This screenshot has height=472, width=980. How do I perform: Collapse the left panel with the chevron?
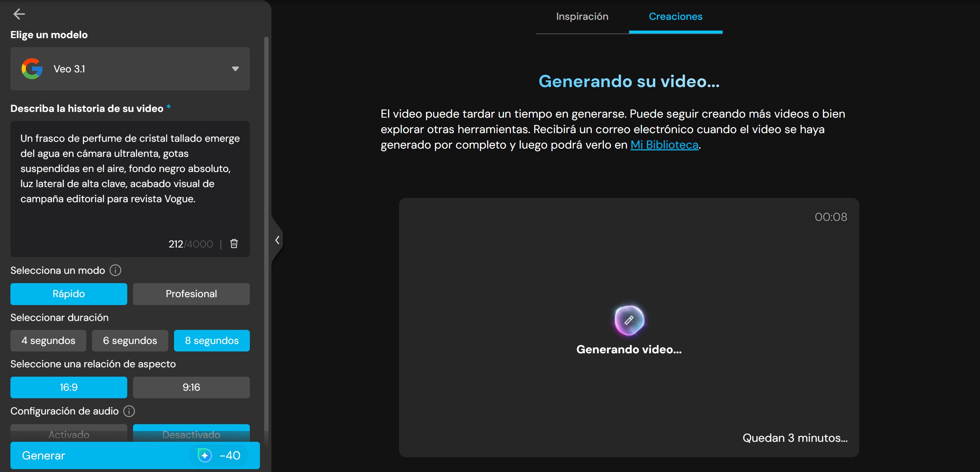click(277, 240)
